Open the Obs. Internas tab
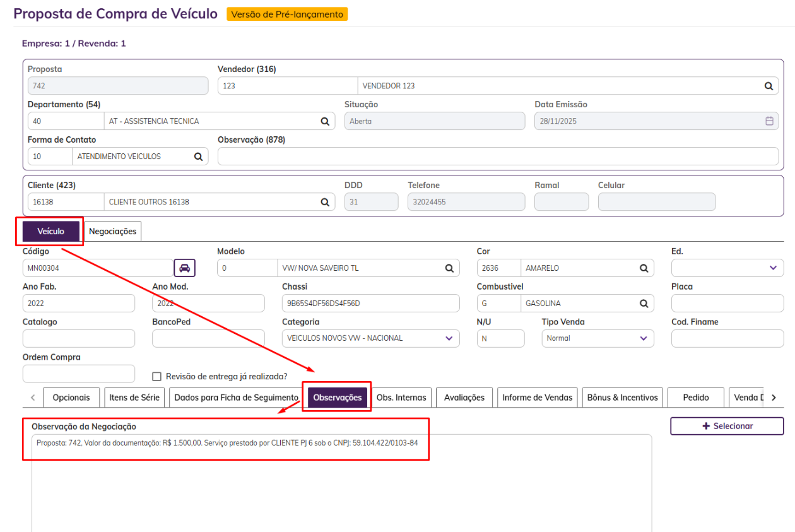 click(401, 398)
